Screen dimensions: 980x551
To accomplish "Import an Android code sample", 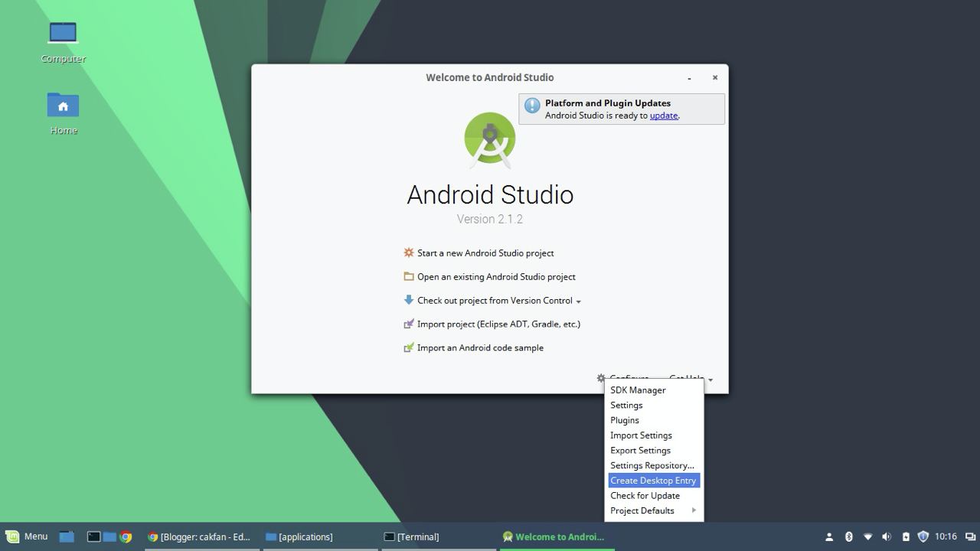I will (x=480, y=347).
